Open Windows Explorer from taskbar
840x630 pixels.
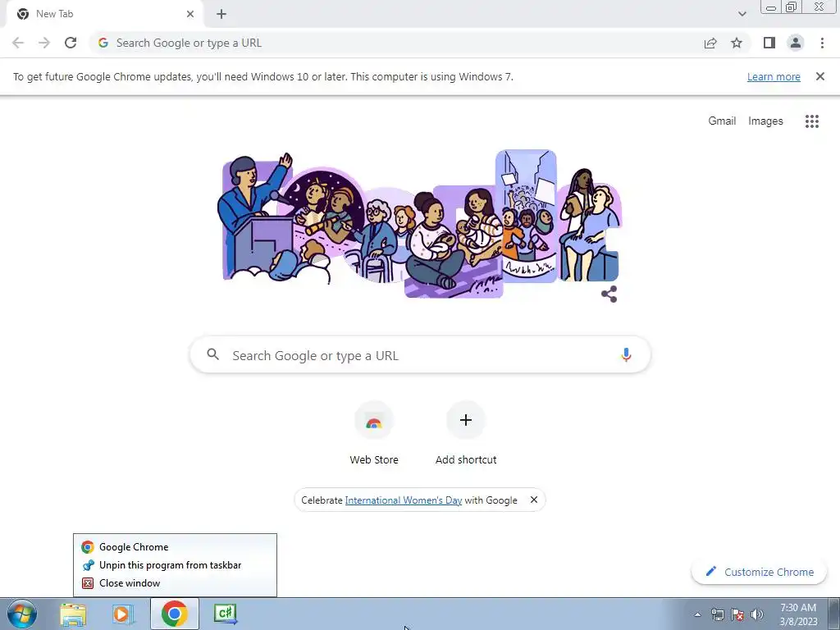[73, 614]
